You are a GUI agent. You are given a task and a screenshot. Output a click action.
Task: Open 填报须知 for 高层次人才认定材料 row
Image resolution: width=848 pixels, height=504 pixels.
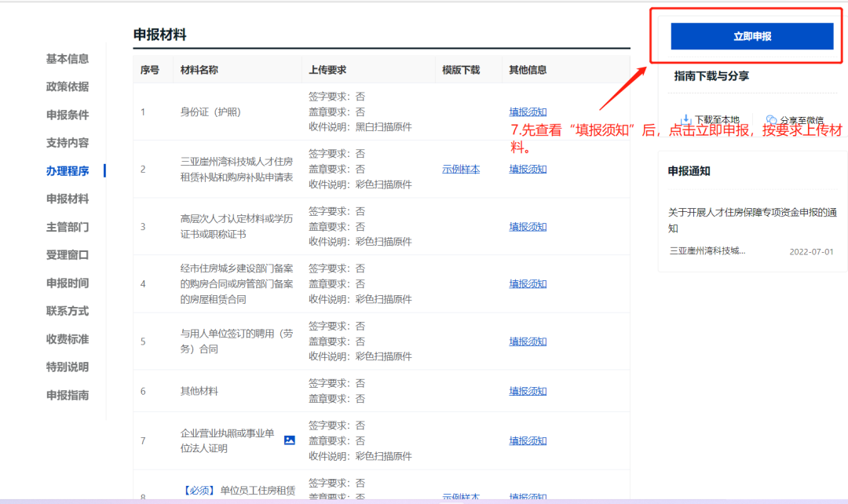[528, 226]
